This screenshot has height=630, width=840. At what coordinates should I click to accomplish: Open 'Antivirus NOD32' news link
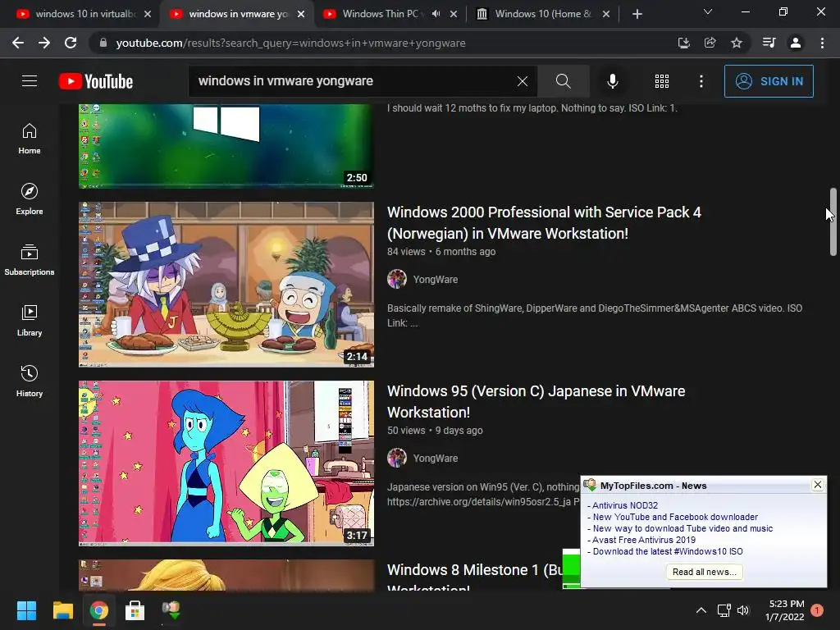click(x=624, y=505)
